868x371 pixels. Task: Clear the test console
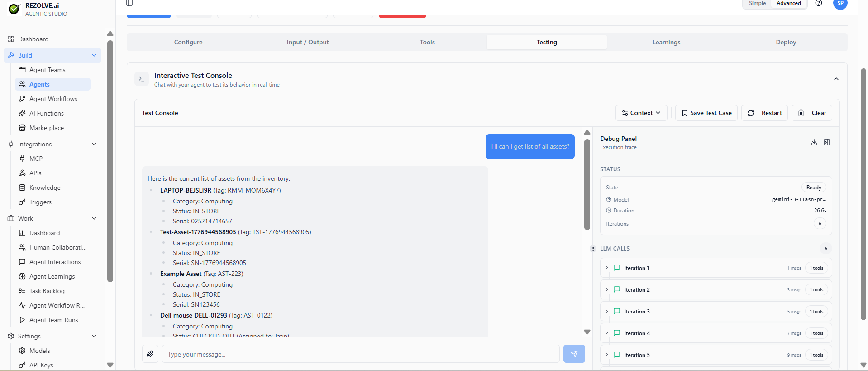pos(812,113)
